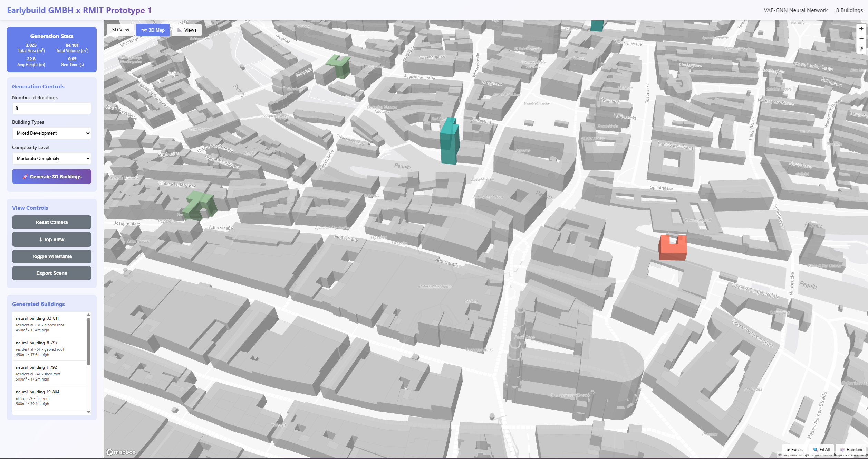Image resolution: width=868 pixels, height=459 pixels.
Task: Zoom out on the map with minus
Action: coord(861,39)
